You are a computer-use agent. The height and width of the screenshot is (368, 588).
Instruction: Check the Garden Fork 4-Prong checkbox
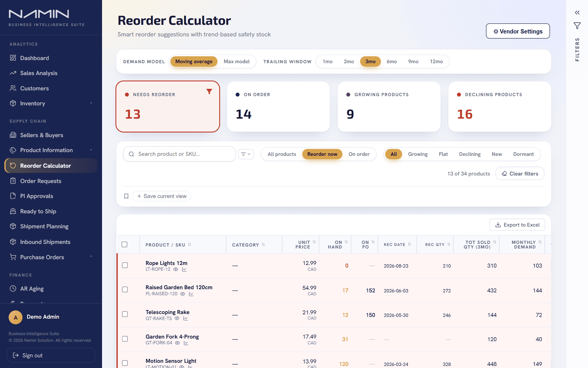125,339
